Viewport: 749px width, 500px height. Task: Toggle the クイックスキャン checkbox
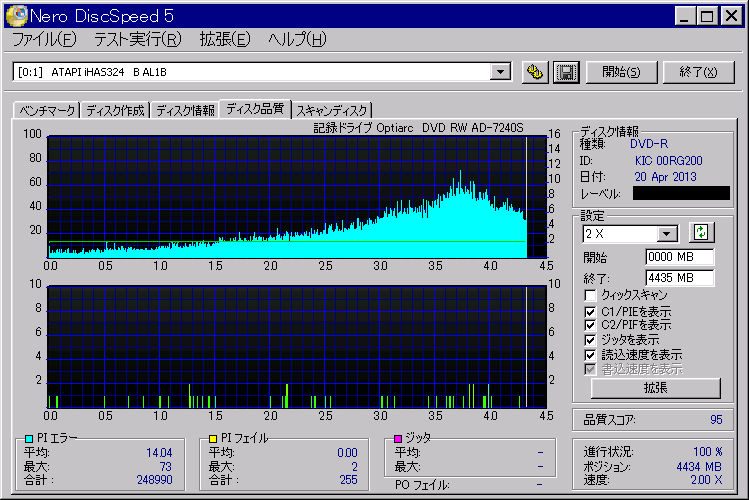(590, 295)
